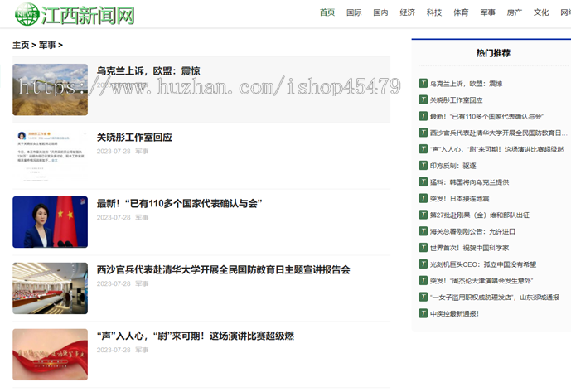Click the spokeswoman with flag thumbnail
The height and width of the screenshot is (392, 571).
[51, 222]
